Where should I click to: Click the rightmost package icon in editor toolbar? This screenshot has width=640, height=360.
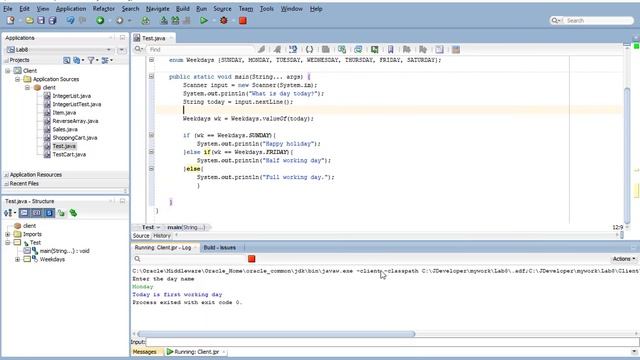click(456, 49)
